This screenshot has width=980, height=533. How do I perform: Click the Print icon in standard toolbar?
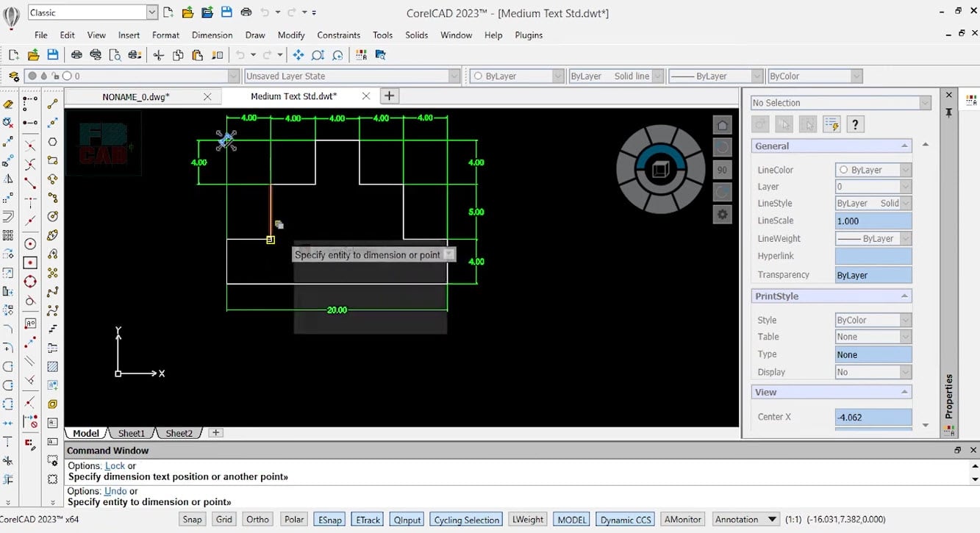point(76,55)
